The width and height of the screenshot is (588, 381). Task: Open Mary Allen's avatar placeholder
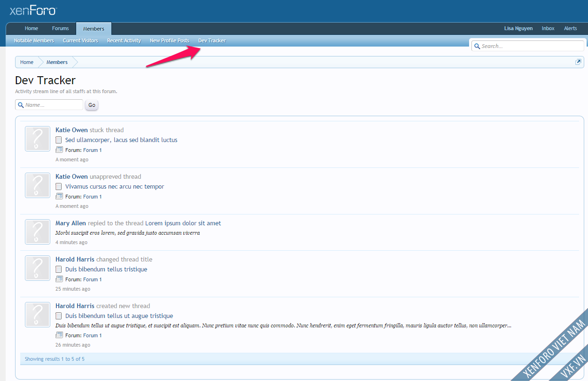(38, 232)
